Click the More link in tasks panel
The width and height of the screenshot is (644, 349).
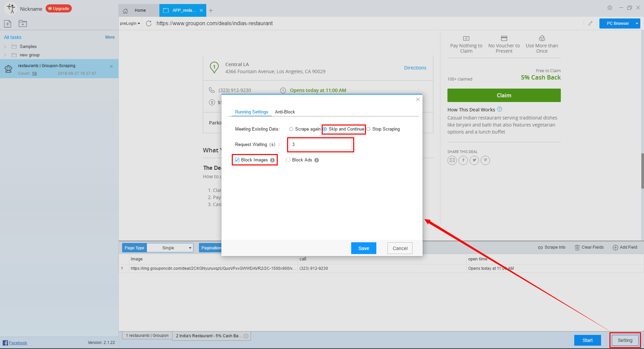[110, 37]
